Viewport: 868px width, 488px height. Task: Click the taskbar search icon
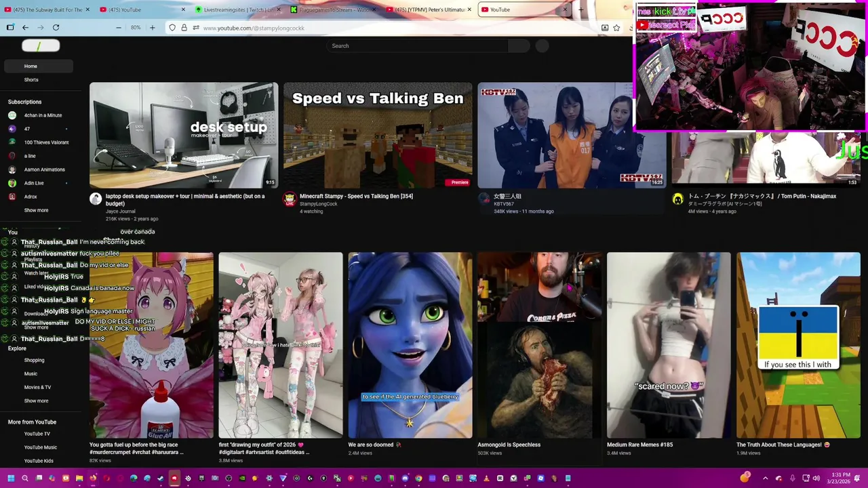coord(25,479)
